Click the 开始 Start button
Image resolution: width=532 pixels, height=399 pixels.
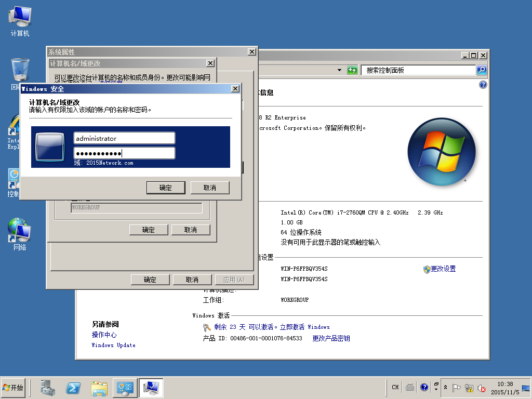click(13, 388)
